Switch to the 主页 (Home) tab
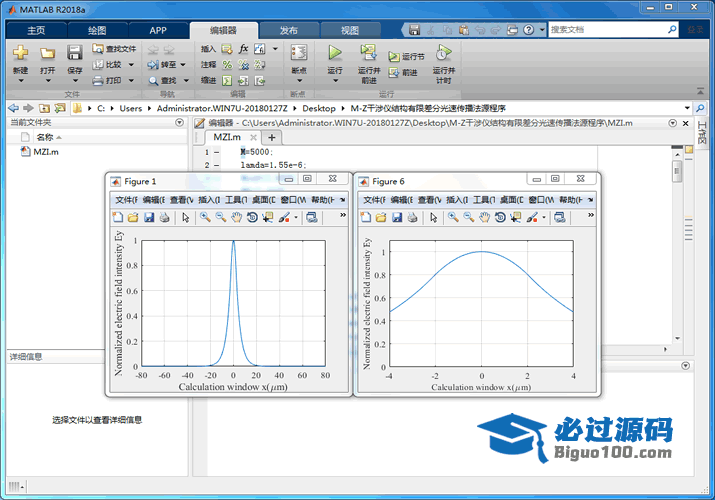 point(36,31)
